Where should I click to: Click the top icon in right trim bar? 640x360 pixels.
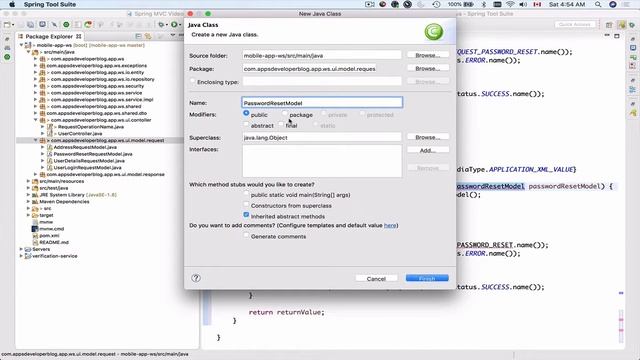(x=633, y=39)
